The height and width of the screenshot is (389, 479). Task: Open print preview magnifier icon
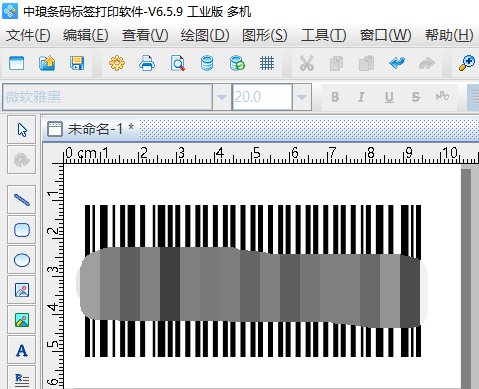[177, 63]
